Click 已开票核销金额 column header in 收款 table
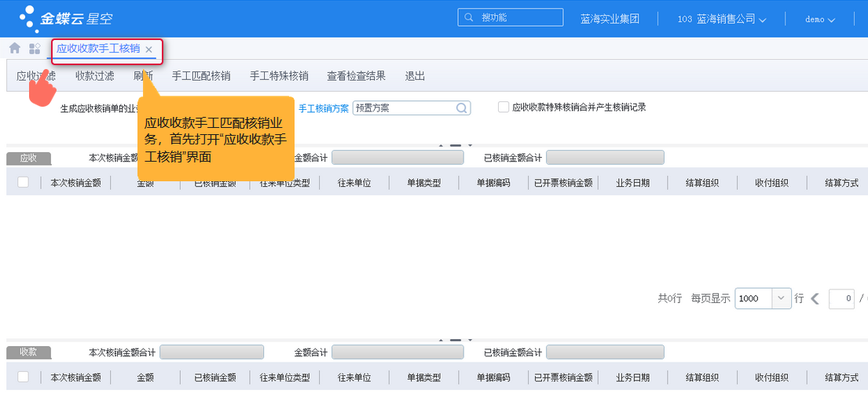This screenshot has height=412, width=868. pos(563,377)
